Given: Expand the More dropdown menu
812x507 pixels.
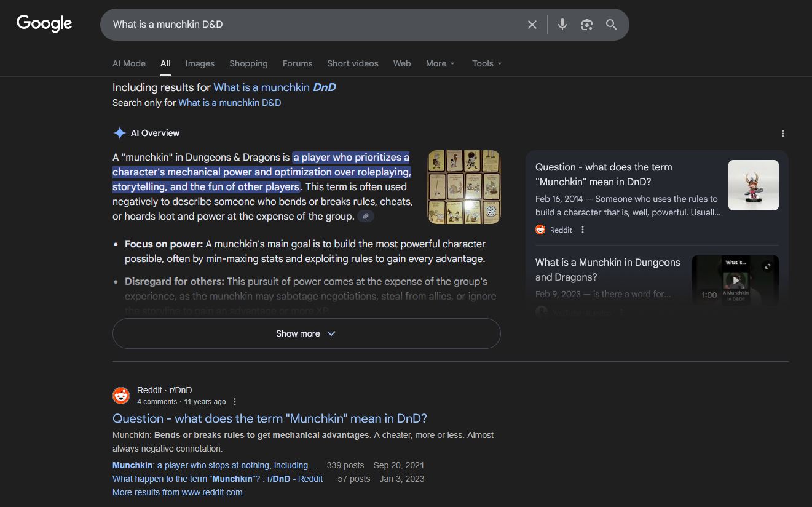Looking at the screenshot, I should click(x=440, y=63).
